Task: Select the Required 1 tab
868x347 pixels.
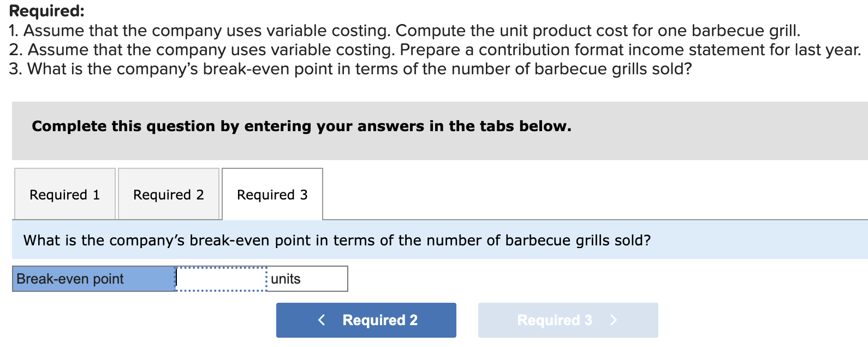Action: [64, 194]
